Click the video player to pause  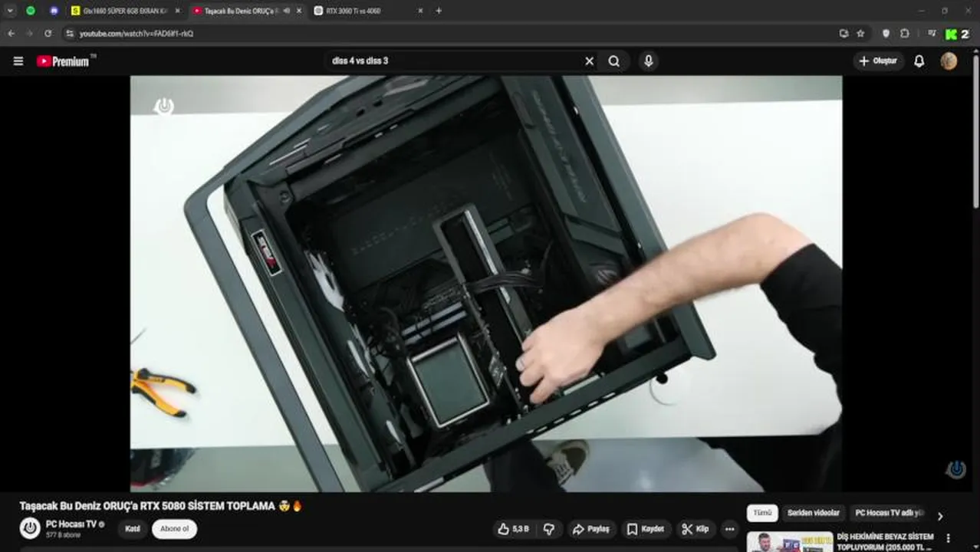click(x=486, y=284)
